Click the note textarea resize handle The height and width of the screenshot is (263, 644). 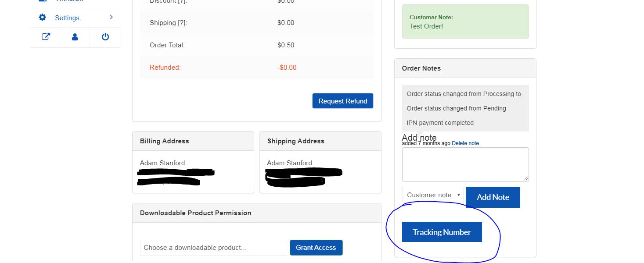(526, 179)
